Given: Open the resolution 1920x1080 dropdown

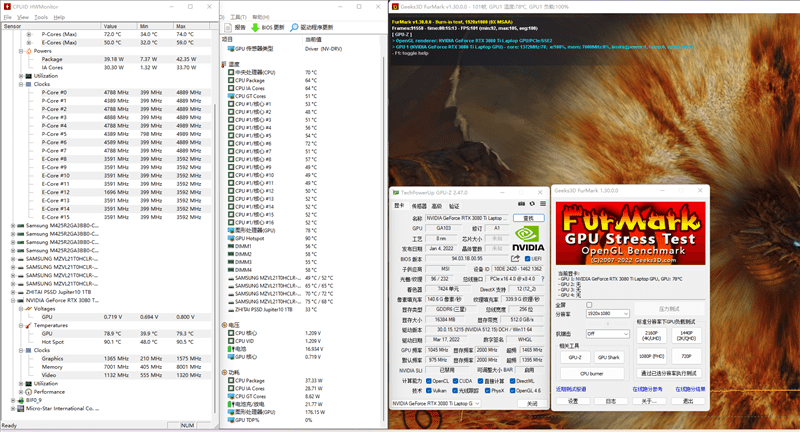Looking at the screenshot, I should (607, 313).
